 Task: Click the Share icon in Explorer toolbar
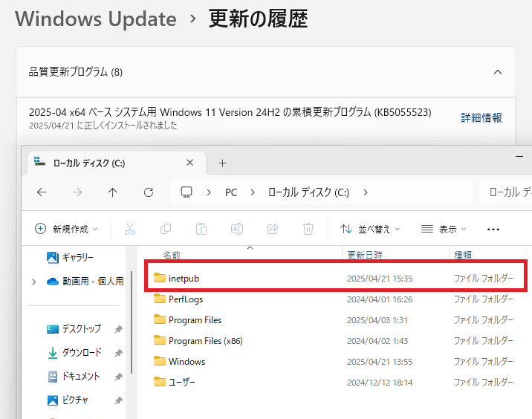coord(273,229)
